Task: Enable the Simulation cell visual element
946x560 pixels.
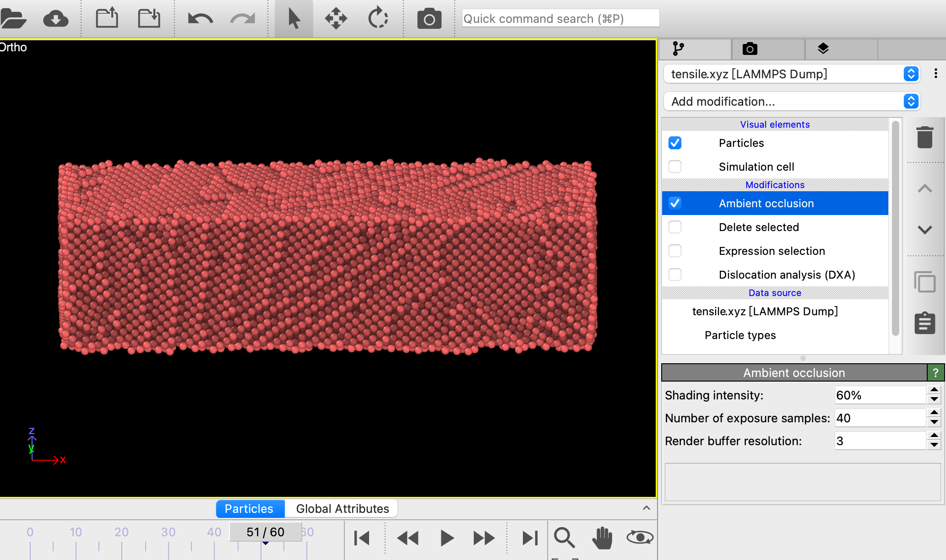Action: (675, 167)
